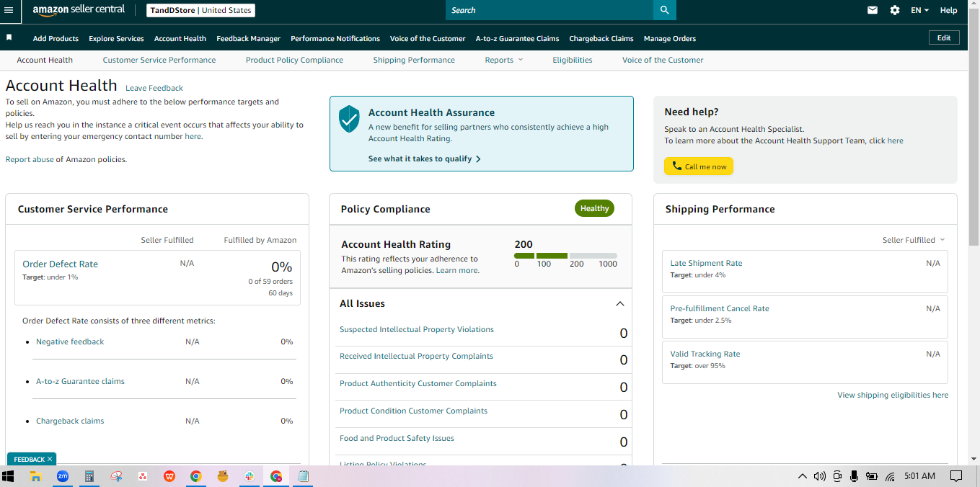Open Explore Services menu item

116,38
